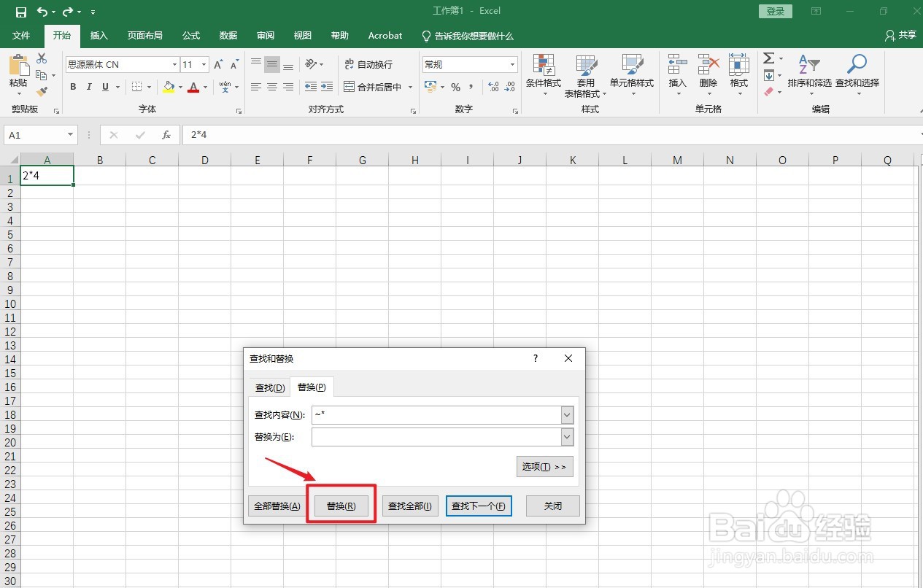This screenshot has height=588, width=923.
Task: Open 格式 format cells menu
Action: (739, 73)
